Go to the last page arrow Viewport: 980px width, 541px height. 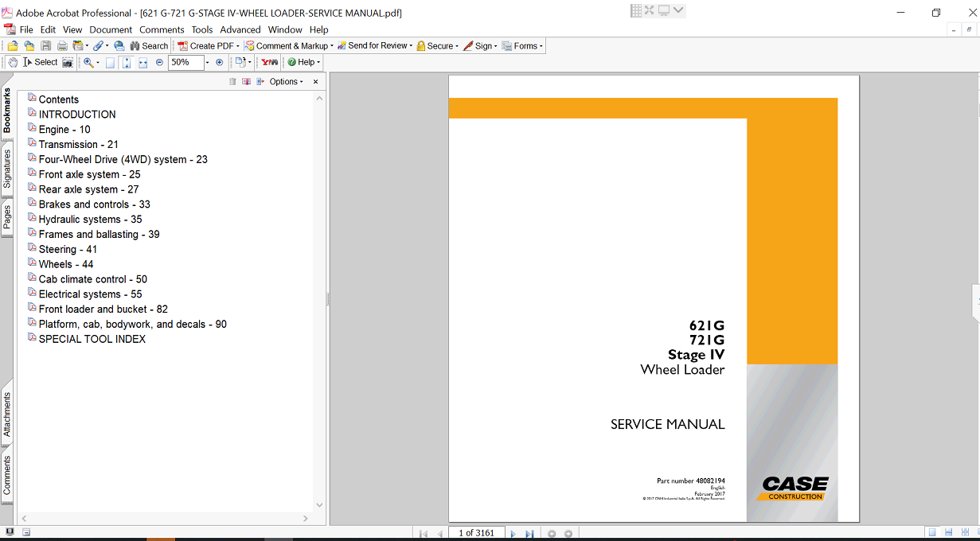pyautogui.click(x=529, y=534)
